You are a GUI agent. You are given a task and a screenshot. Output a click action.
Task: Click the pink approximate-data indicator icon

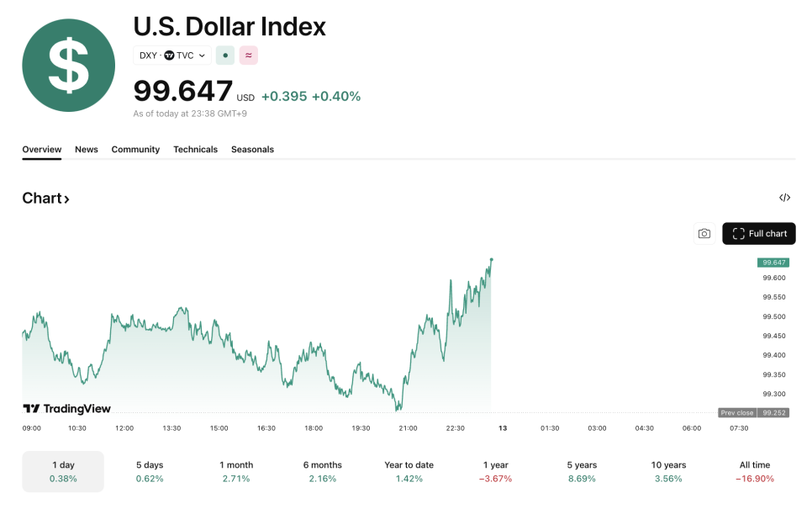[x=248, y=56]
